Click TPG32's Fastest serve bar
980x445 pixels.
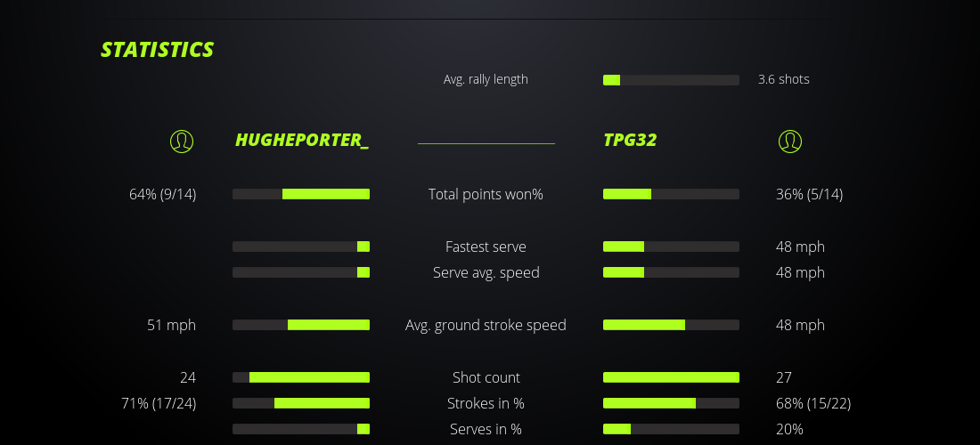(x=671, y=247)
